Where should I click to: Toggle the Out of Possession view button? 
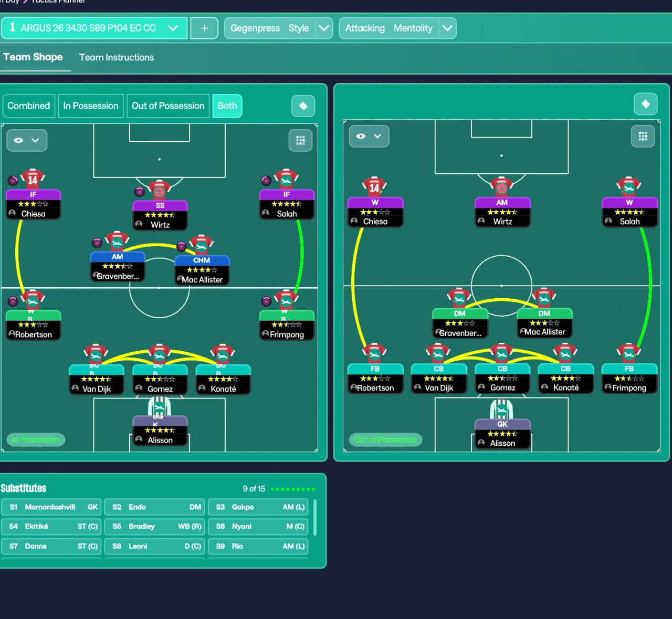168,106
